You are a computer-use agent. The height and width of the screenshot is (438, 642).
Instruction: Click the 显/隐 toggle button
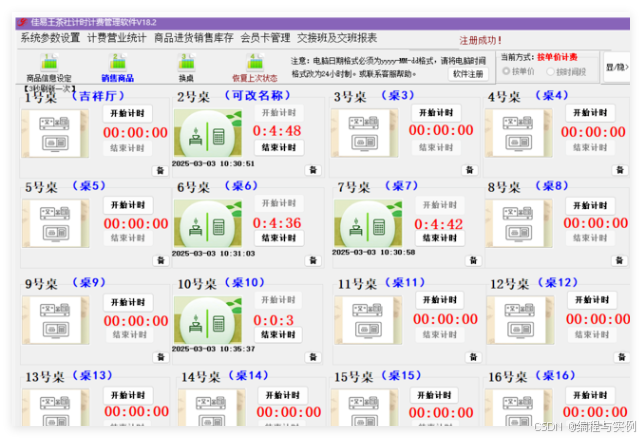[616, 68]
